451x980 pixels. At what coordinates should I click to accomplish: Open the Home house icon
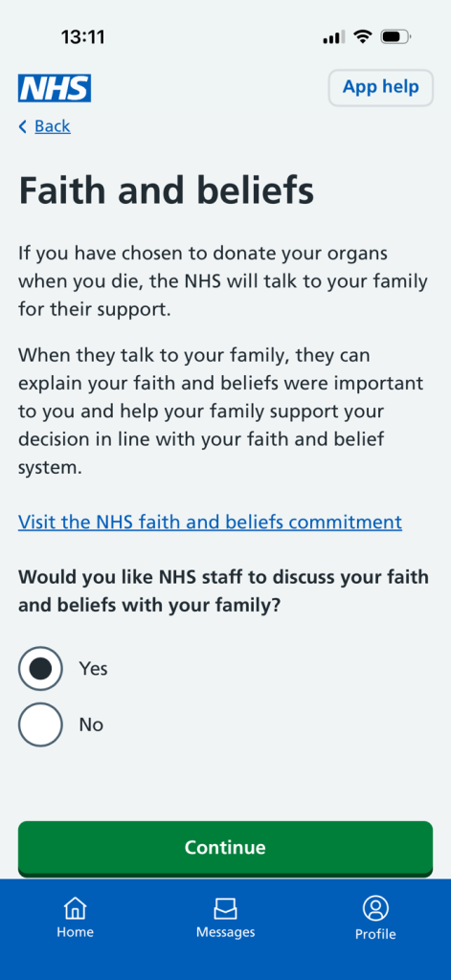[75, 908]
